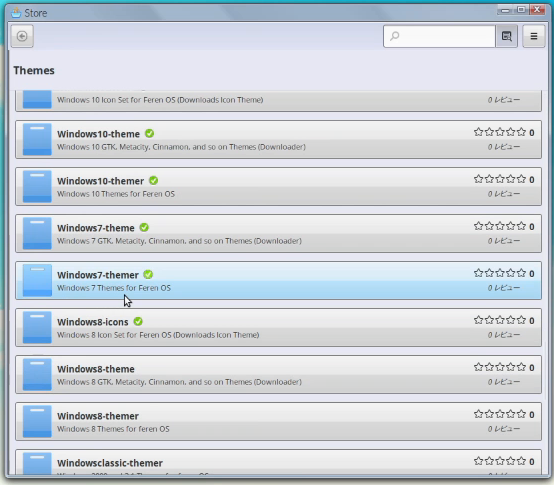Click installed checkmark beside Windows10-themer
The image size is (554, 485).
pos(153,181)
